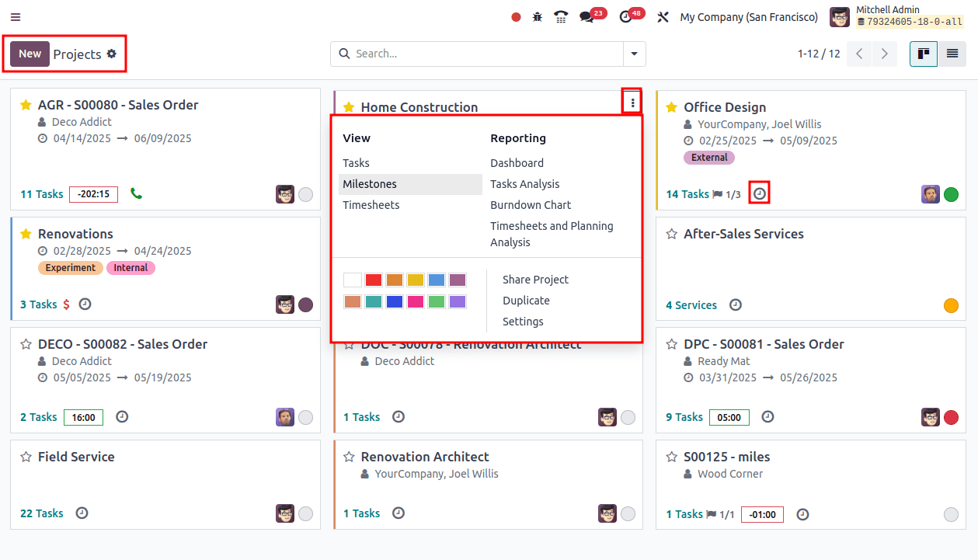Viewport: 978px width, 560px height.
Task: Star the S00125 - miles project
Action: [672, 457]
